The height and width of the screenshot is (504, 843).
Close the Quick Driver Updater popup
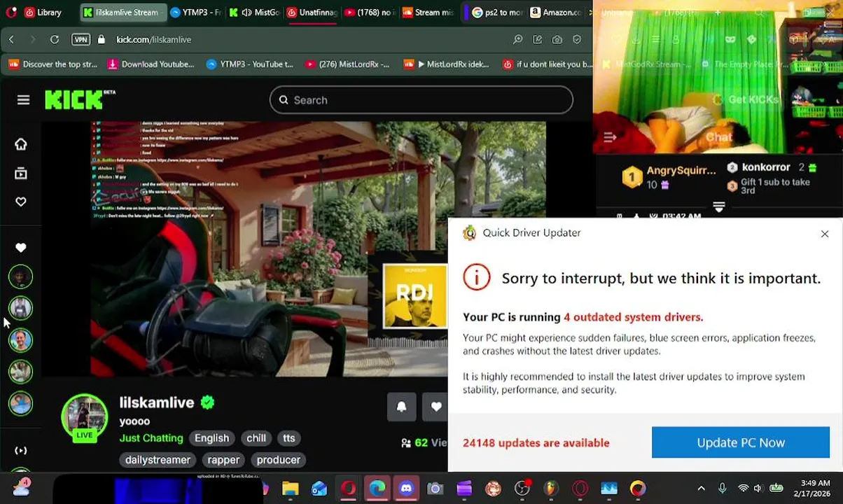point(825,234)
